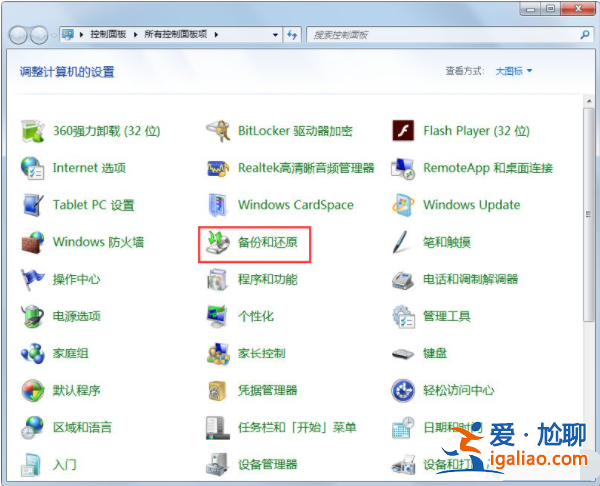Open the 操作中心 flag icon
This screenshot has width=600, height=486.
pyautogui.click(x=32, y=279)
